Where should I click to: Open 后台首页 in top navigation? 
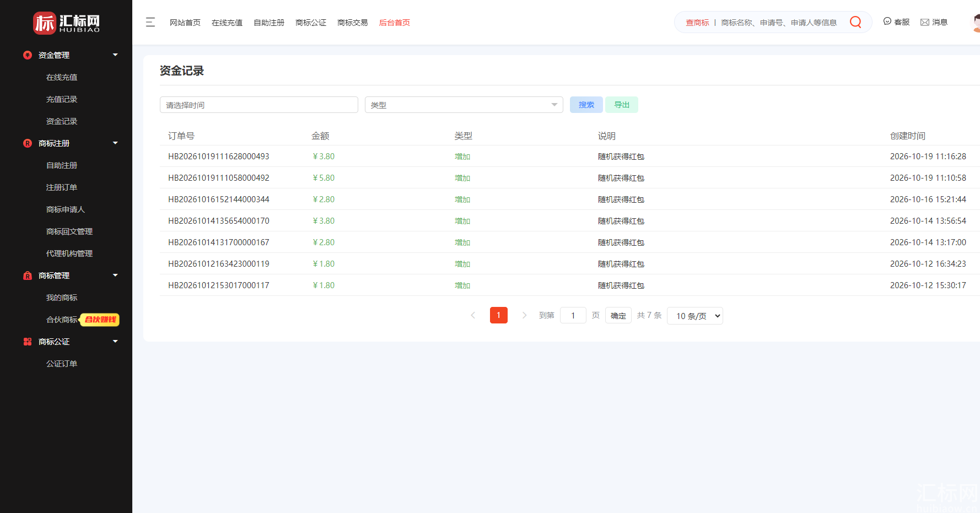[x=395, y=23]
